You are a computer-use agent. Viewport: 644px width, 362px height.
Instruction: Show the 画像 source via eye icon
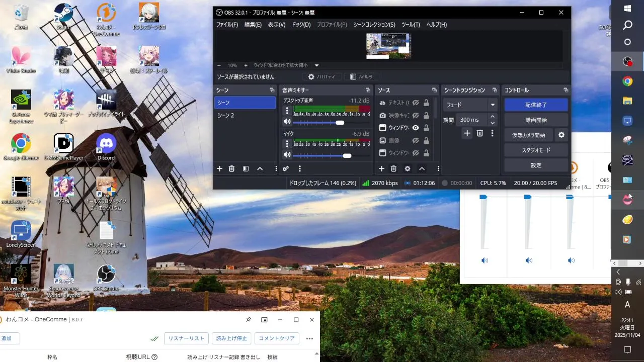pyautogui.click(x=416, y=140)
